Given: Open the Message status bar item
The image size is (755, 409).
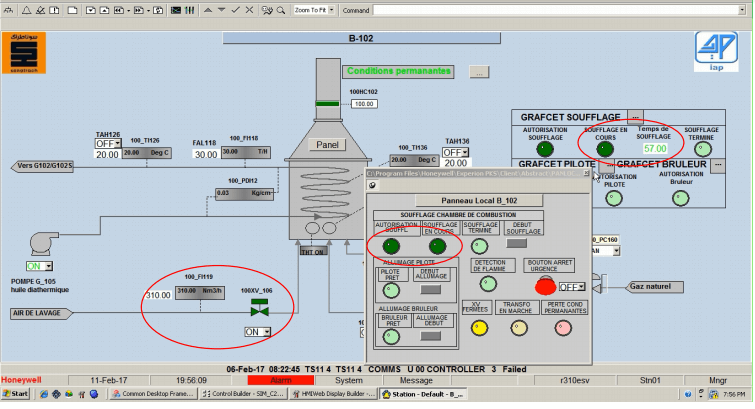Looking at the screenshot, I should pos(416,380).
